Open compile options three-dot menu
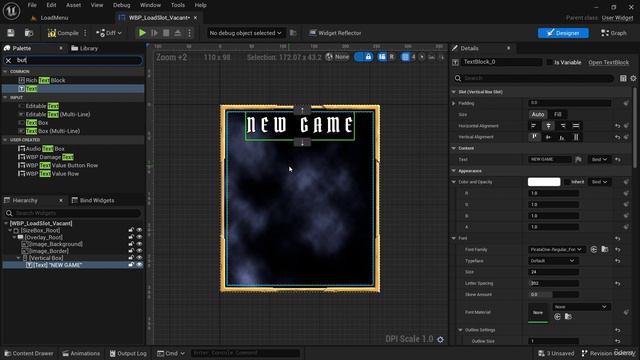 85,33
